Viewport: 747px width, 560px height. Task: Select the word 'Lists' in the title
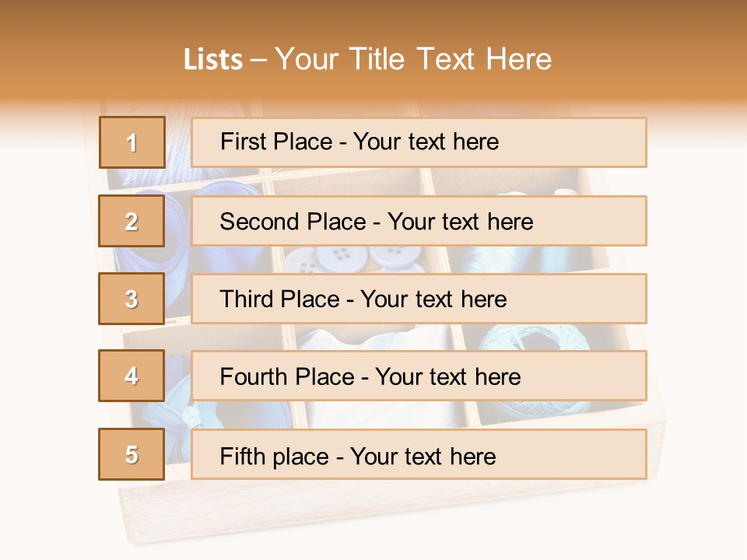click(x=213, y=60)
